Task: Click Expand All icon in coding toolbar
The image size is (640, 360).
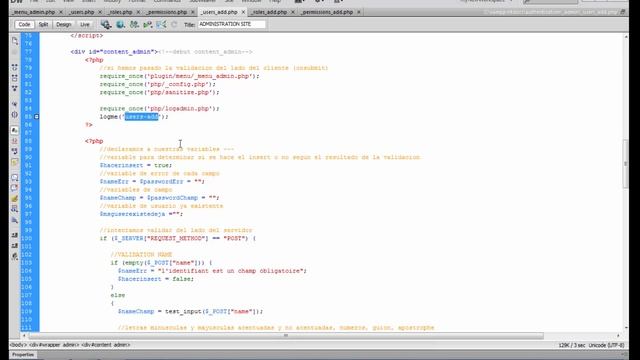Action: coord(15,88)
